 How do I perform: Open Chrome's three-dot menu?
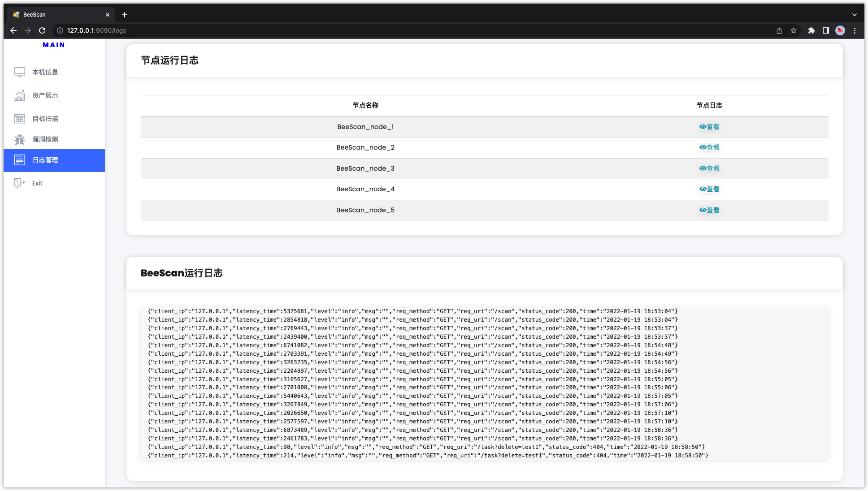coord(855,30)
